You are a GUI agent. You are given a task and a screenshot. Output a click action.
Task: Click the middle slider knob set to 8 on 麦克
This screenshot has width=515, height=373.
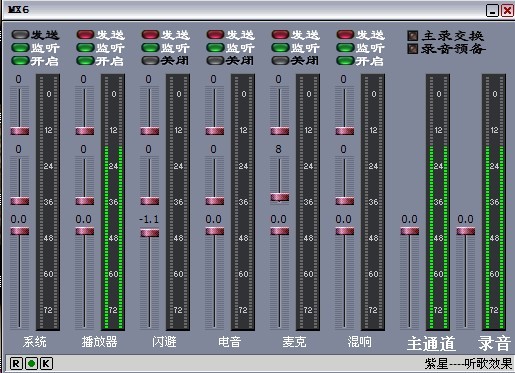pyautogui.click(x=280, y=197)
